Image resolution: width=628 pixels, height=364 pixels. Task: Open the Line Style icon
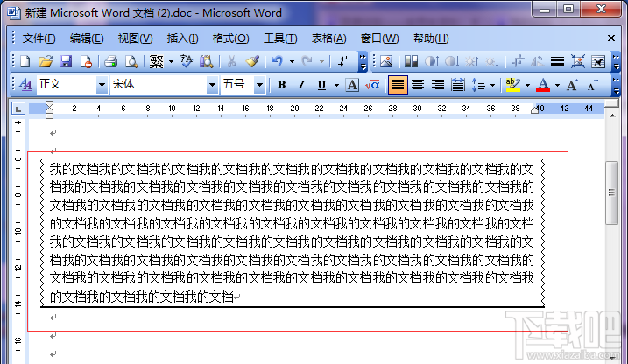coord(558,61)
